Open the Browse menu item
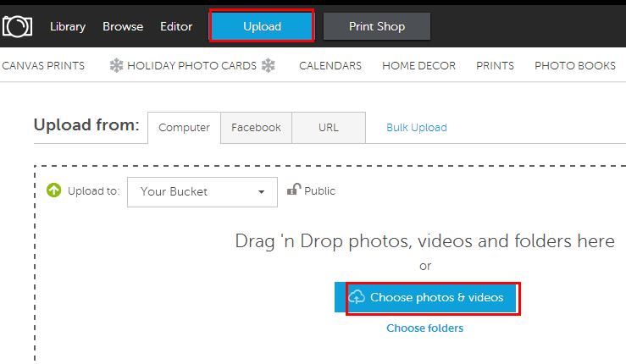Image resolution: width=626 pixels, height=364 pixels. click(x=123, y=26)
